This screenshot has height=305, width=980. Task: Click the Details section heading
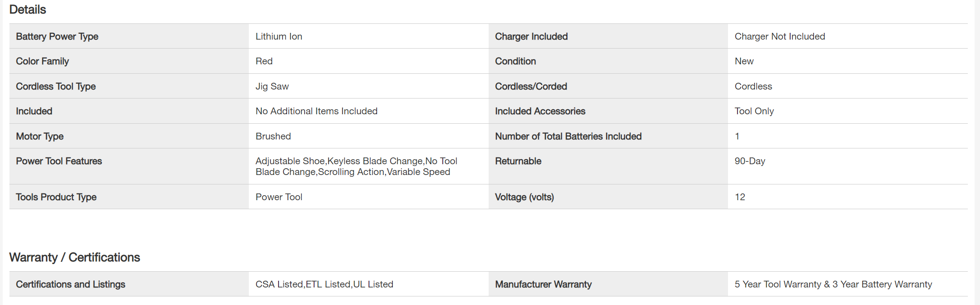pyautogui.click(x=27, y=9)
